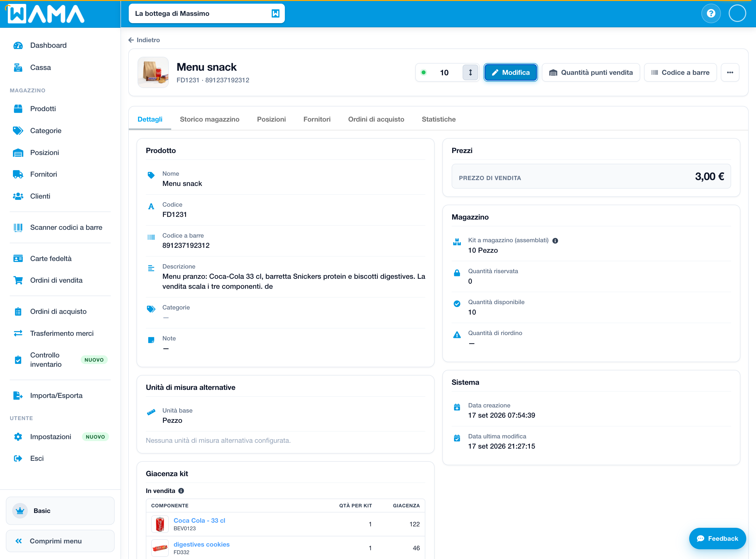Click the Cassa register icon
This screenshot has width=756, height=559.
coord(18,68)
